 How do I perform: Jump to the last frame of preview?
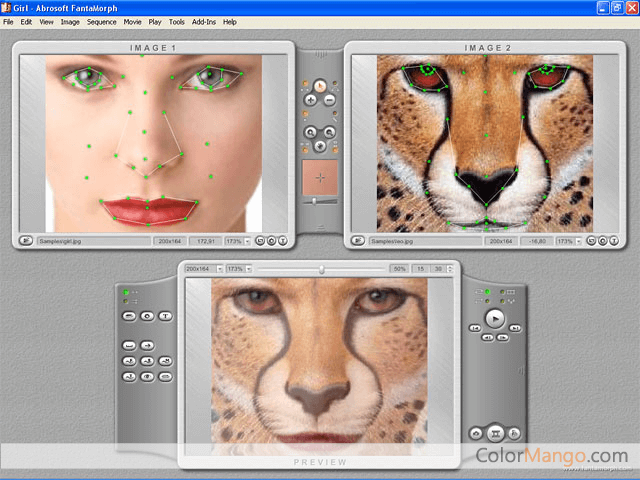(x=515, y=328)
